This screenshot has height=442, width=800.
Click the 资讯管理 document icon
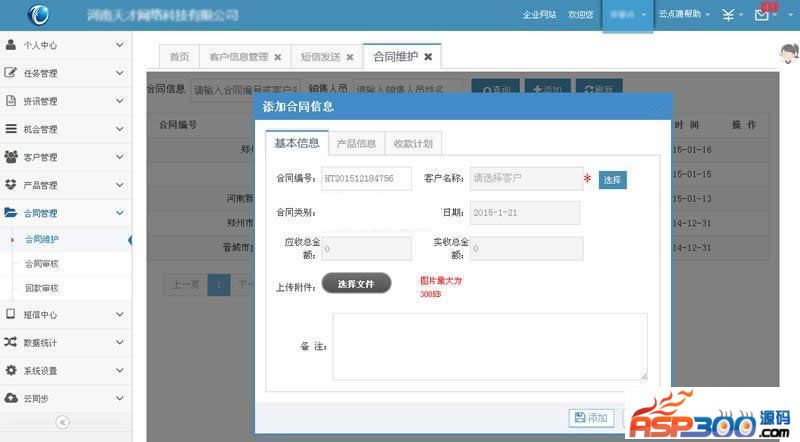tap(10, 101)
